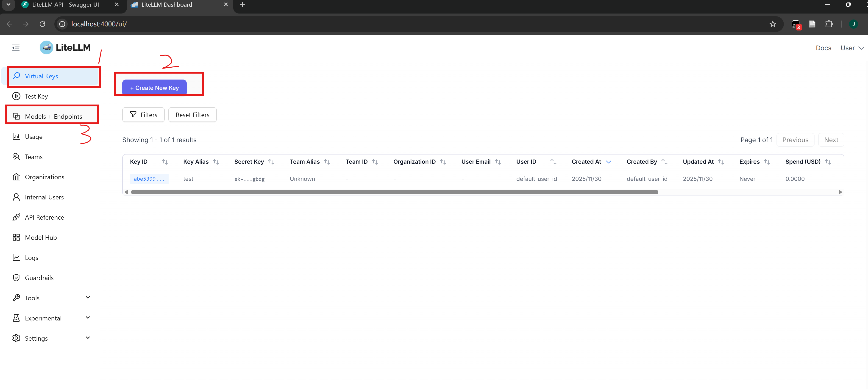The width and height of the screenshot is (868, 389).
Task: Click the + Create New Key button
Action: (x=154, y=88)
